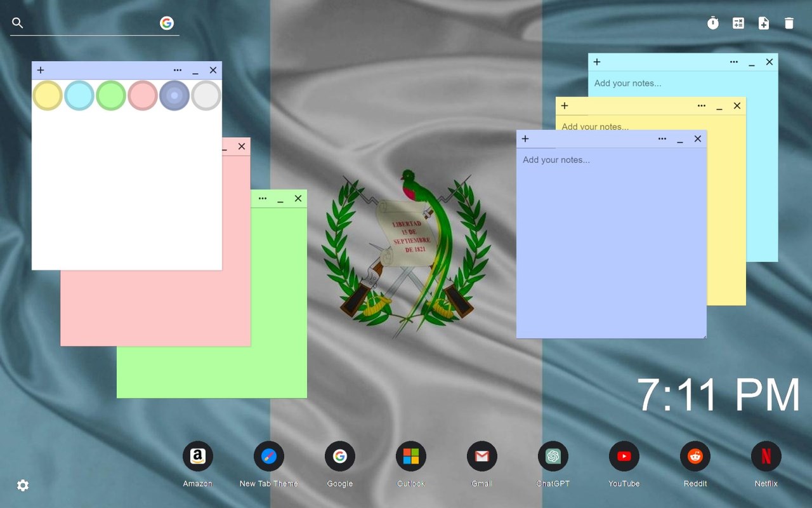The height and width of the screenshot is (508, 812).
Task: Click the 7:11 PM clock
Action: pyautogui.click(x=718, y=395)
